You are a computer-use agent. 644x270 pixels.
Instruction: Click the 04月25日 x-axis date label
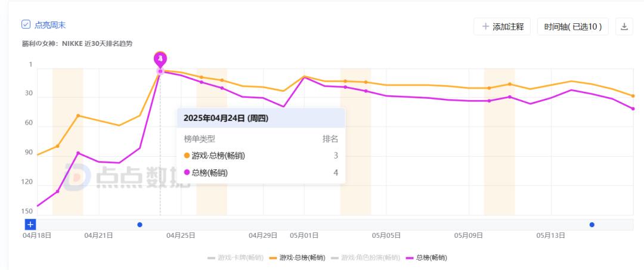point(181,235)
